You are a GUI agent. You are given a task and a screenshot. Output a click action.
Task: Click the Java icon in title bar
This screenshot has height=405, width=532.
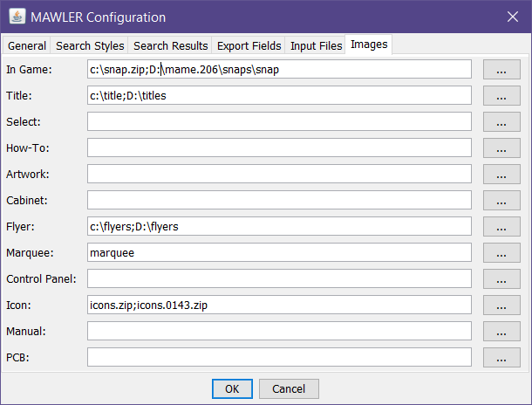[x=15, y=17]
